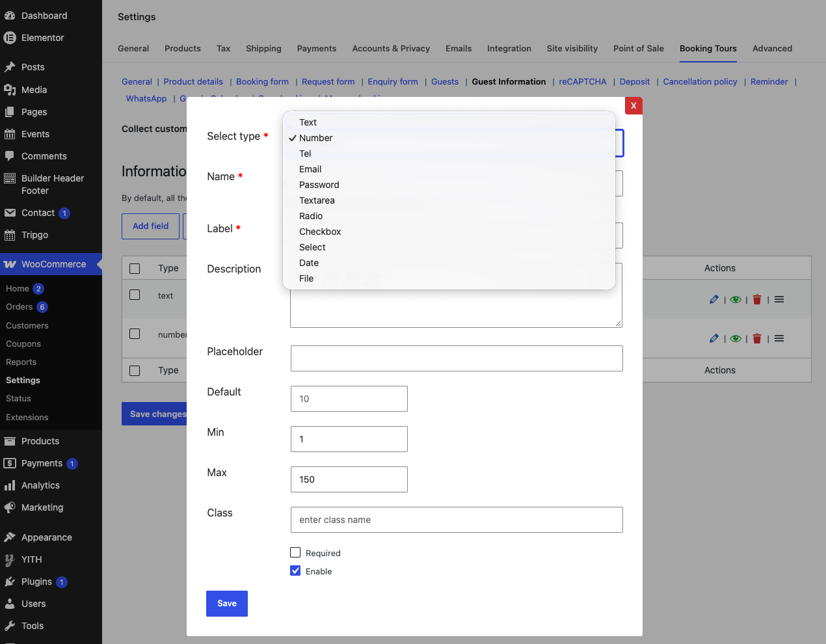
Task: Choose Tel from type dropdown
Action: (x=449, y=154)
